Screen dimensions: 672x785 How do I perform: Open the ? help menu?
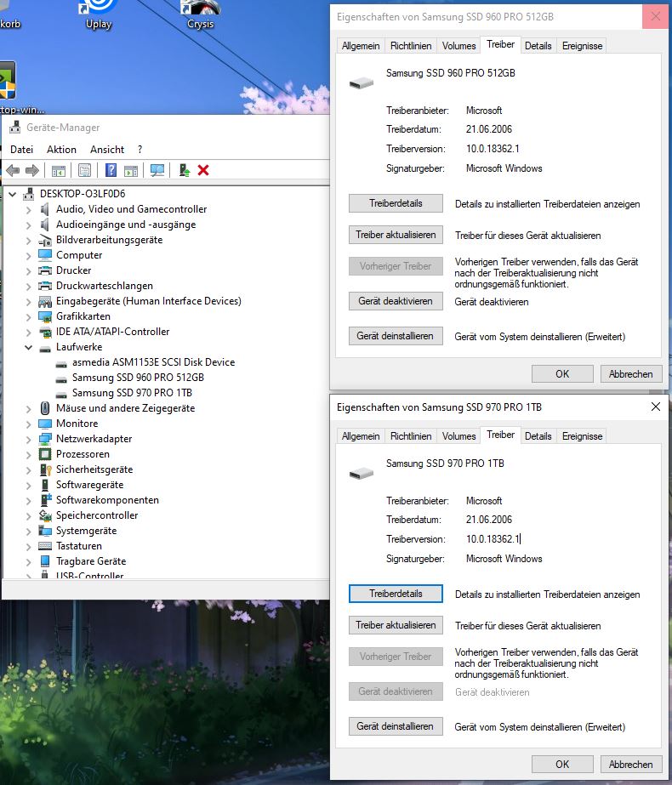pyautogui.click(x=140, y=149)
